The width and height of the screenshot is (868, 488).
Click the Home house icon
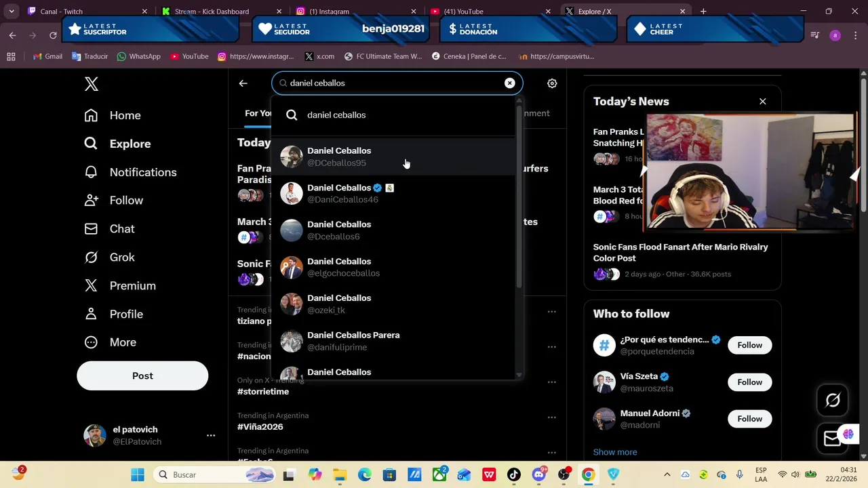[91, 115]
